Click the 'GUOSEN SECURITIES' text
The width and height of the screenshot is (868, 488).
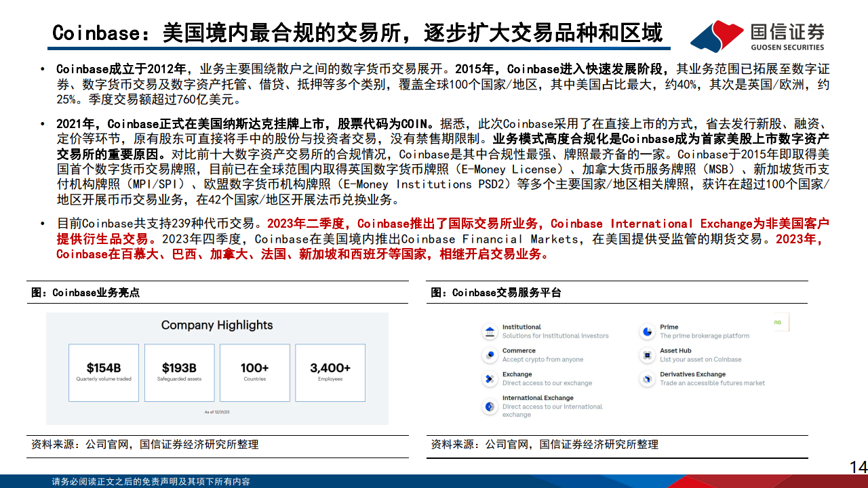point(787,47)
